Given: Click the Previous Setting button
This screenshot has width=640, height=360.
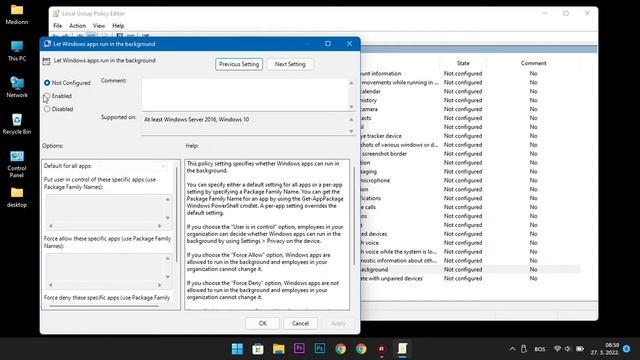Looking at the screenshot, I should click(x=239, y=64).
